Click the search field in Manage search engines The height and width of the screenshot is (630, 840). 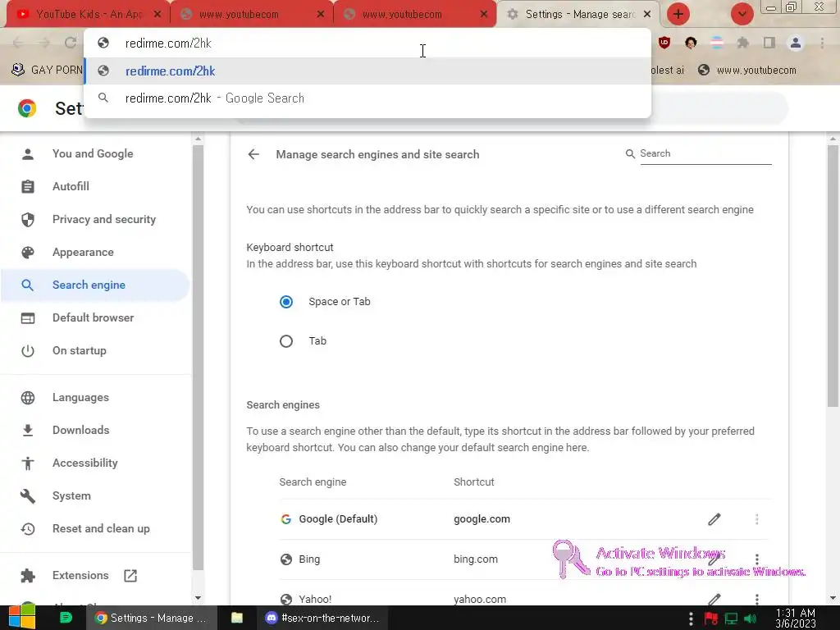[705, 153]
